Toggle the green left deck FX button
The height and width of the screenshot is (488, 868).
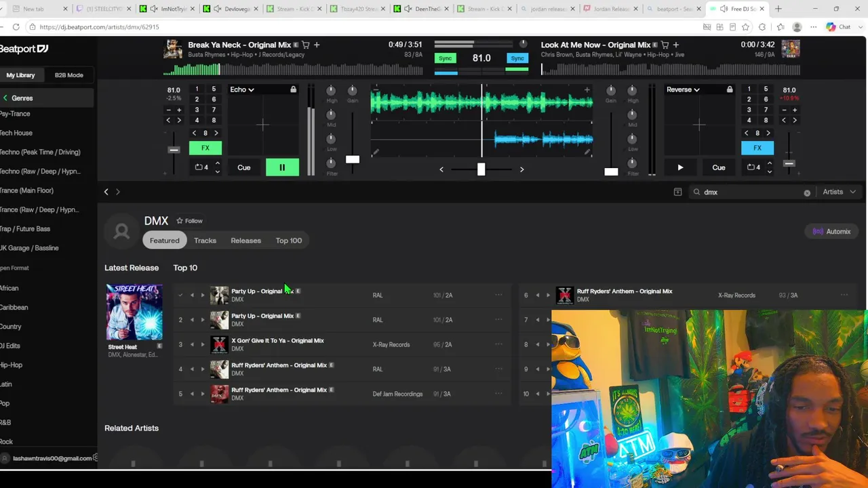pos(205,148)
